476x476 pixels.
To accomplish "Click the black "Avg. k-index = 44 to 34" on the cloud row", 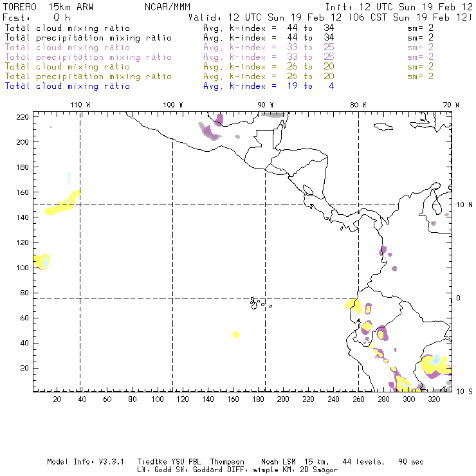I will click(x=269, y=28).
